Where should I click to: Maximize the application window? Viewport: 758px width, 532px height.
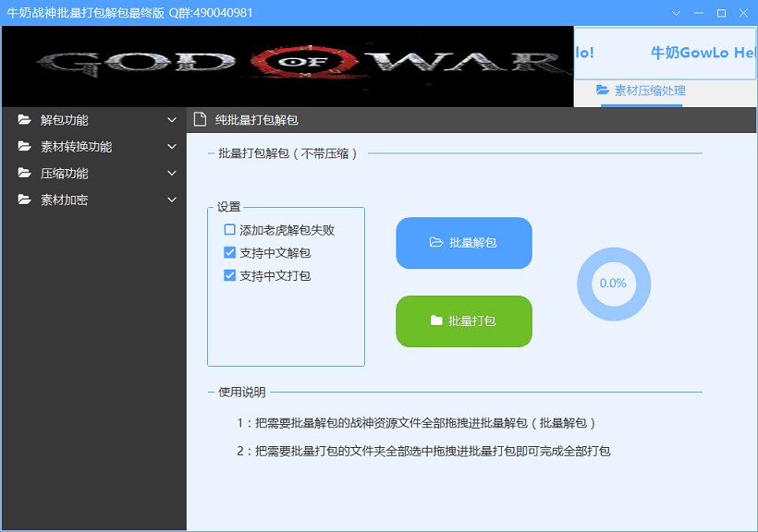pyautogui.click(x=721, y=13)
